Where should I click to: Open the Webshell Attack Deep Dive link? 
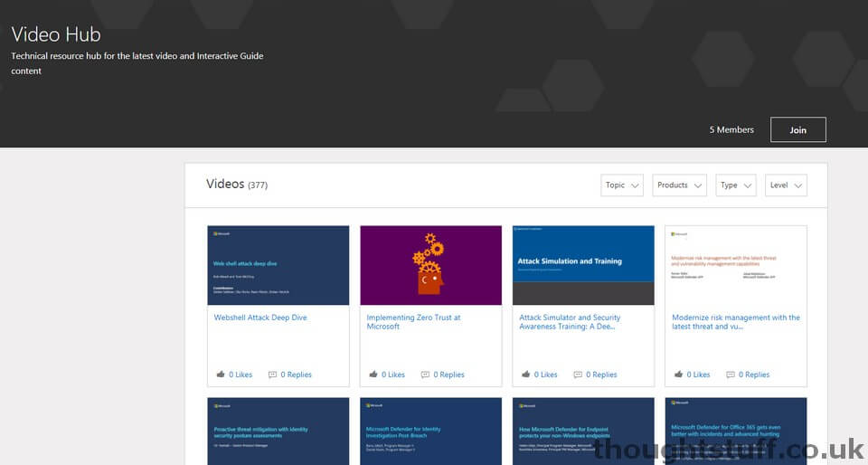260,318
